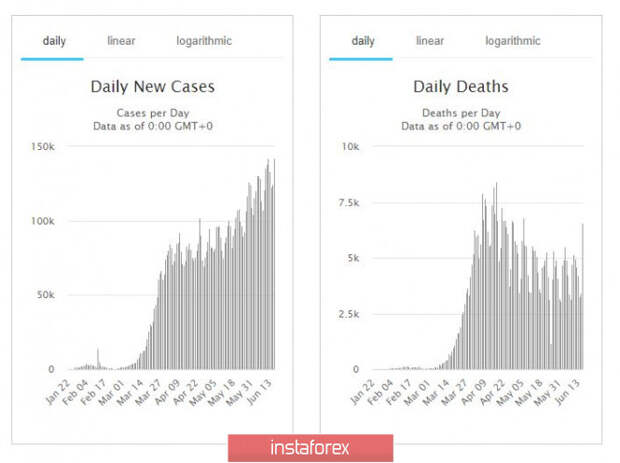Switch to linear tab in Daily New Cases
The height and width of the screenshot is (463, 620).
coord(121,41)
